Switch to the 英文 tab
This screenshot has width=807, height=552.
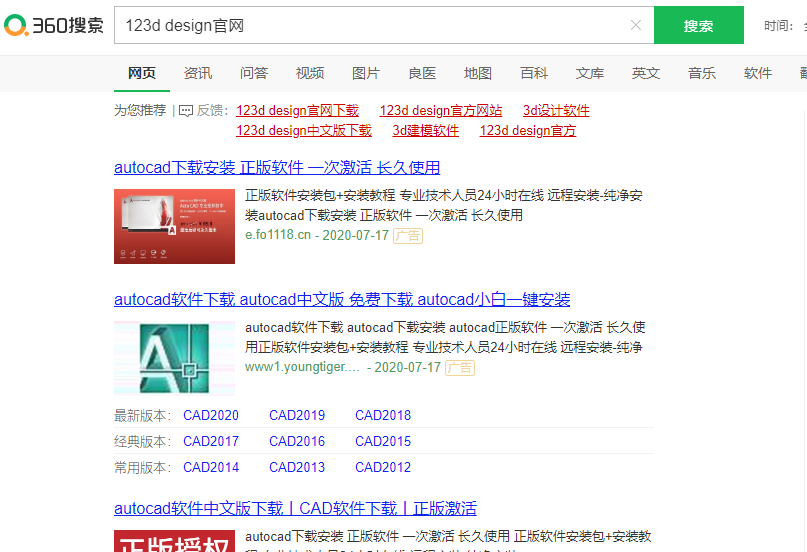pos(646,73)
